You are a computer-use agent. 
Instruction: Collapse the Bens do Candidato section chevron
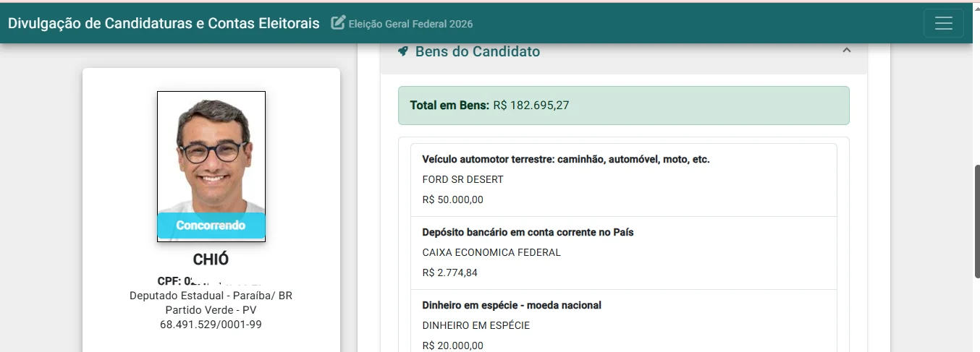847,51
